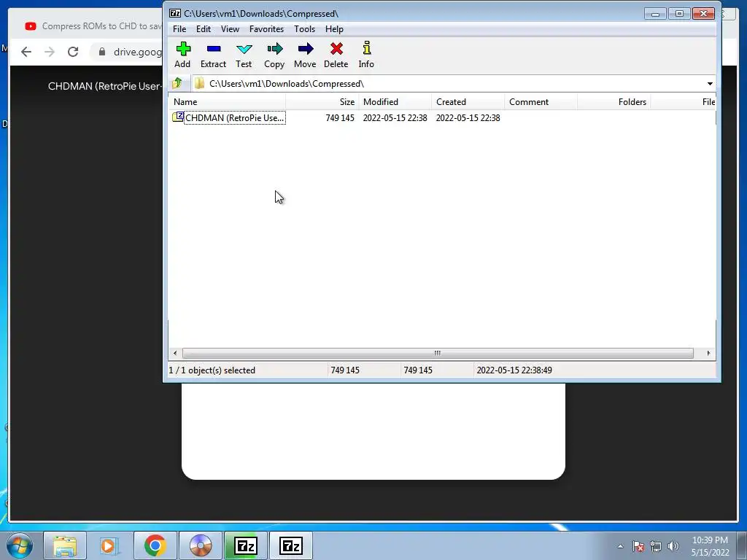Image resolution: width=747 pixels, height=560 pixels.
Task: Open the Edit menu
Action: pos(204,29)
